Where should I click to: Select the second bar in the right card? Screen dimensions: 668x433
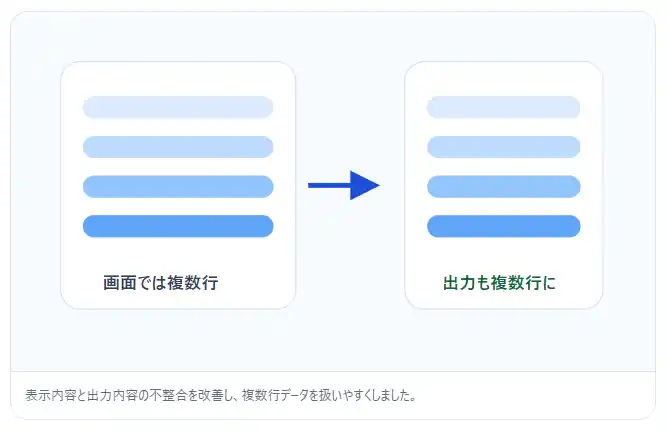click(x=503, y=147)
